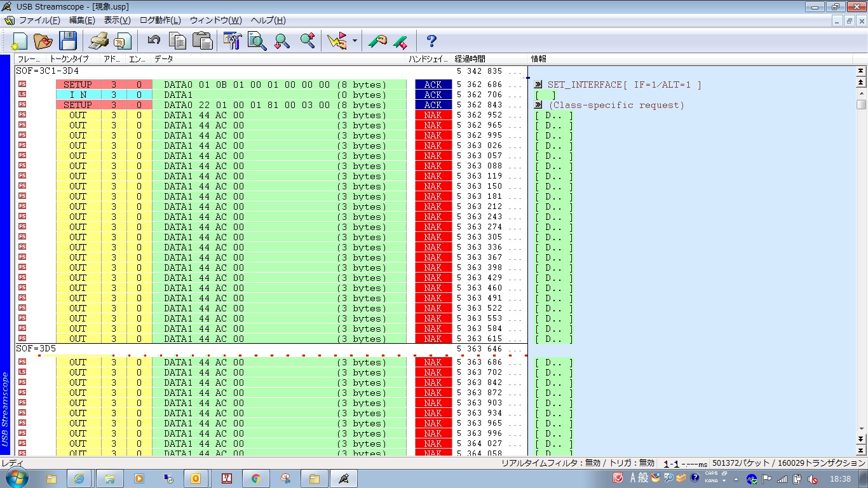868x488 pixels.
Task: Create a new log file
Action: click(x=19, y=41)
